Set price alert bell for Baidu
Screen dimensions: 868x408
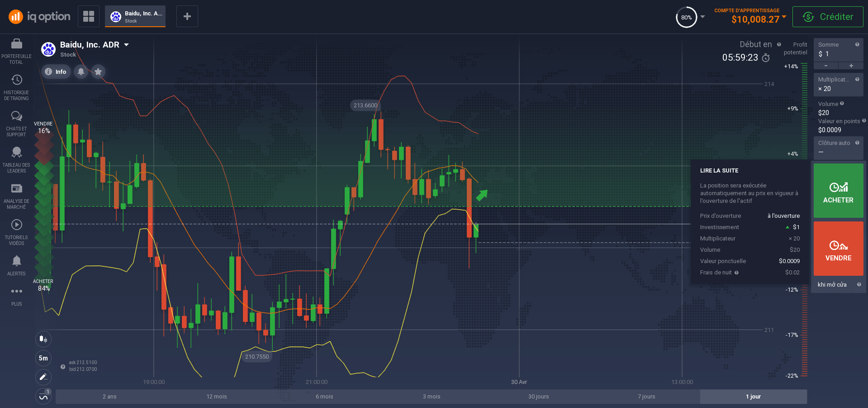tap(81, 72)
